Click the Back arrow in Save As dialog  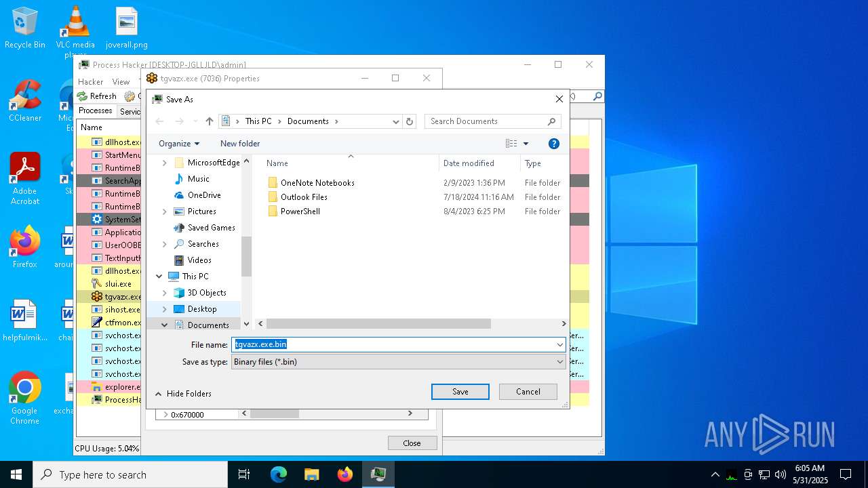pyautogui.click(x=159, y=121)
